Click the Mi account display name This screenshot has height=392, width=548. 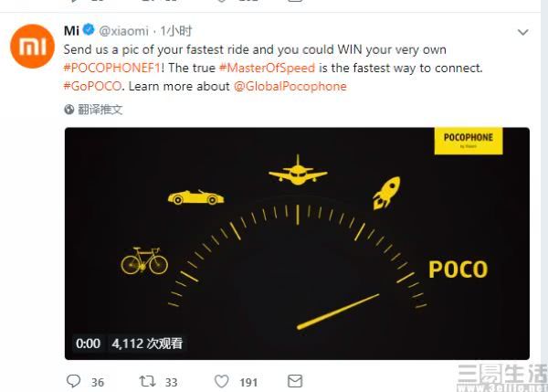70,30
